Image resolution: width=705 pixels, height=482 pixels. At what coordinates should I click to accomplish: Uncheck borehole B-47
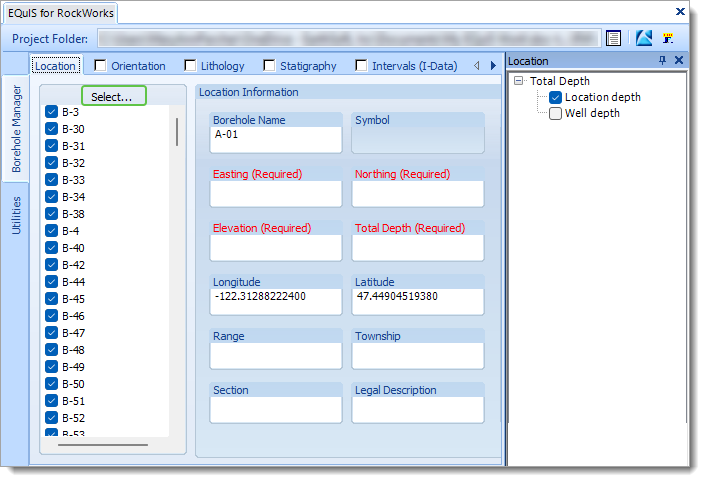pos(52,333)
